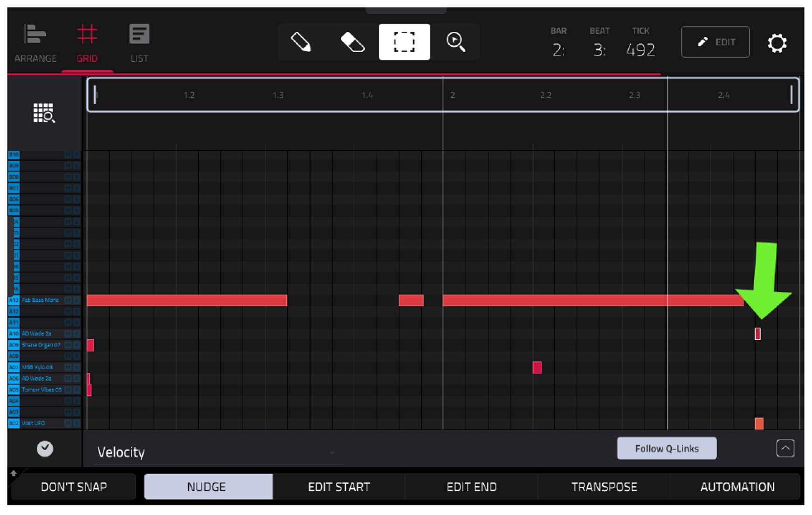
Task: Click the circled checkmark icon beside Velocity
Action: pyautogui.click(x=45, y=449)
